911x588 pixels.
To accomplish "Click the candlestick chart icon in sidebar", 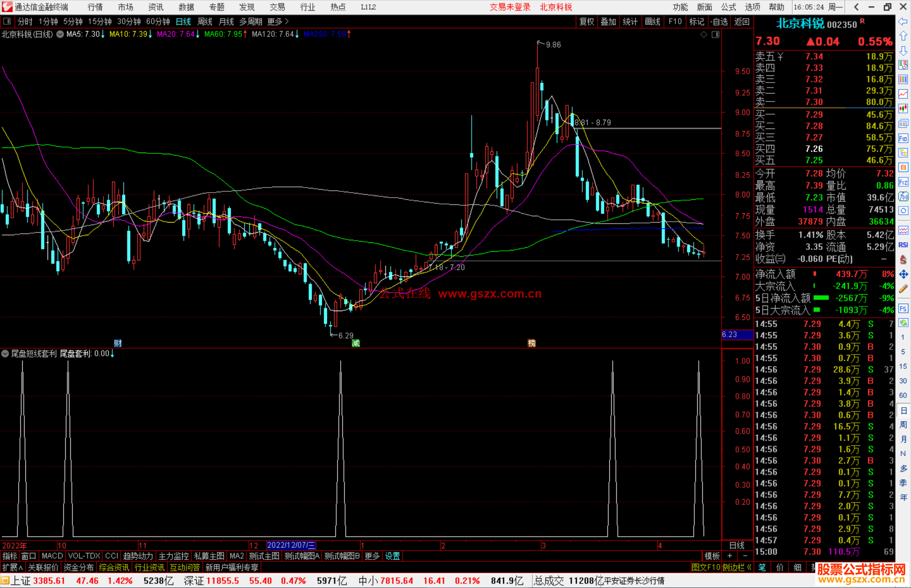I will tap(903, 109).
